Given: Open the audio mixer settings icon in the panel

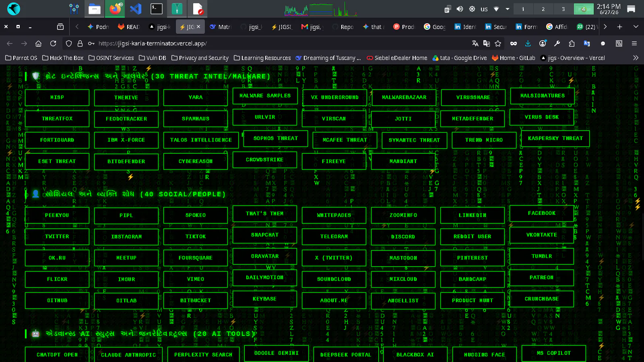Looking at the screenshot, I should (x=74, y=8).
